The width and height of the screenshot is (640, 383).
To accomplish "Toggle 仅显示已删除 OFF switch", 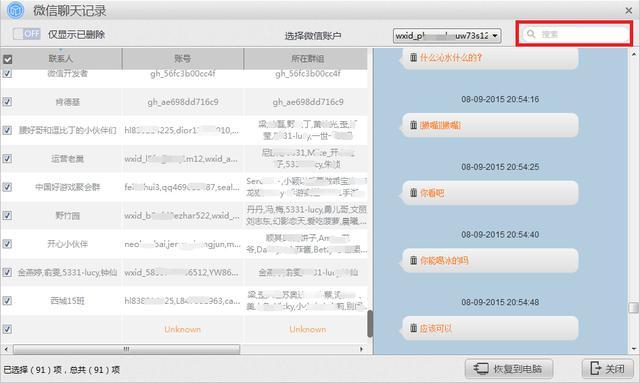I will pyautogui.click(x=27, y=34).
